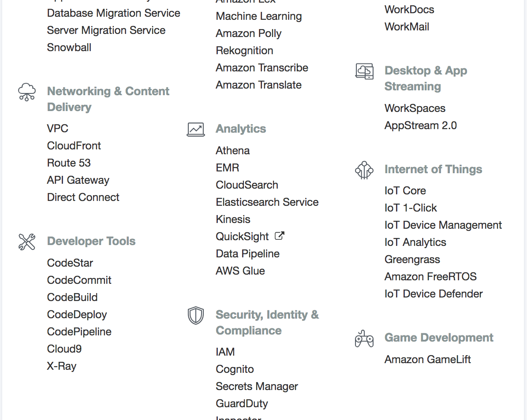Click the QuickSight external link icon

click(280, 236)
